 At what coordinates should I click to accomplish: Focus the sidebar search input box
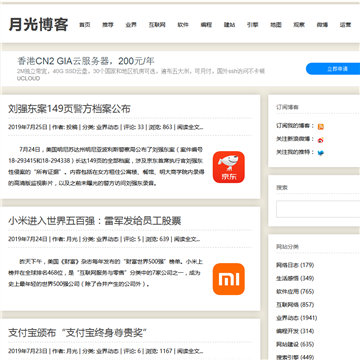coord(318,209)
